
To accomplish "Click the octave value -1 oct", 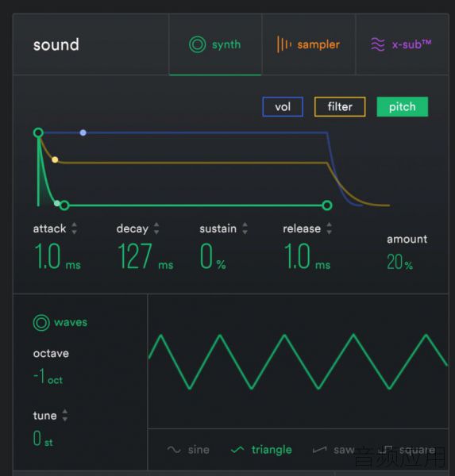I will coord(48,376).
